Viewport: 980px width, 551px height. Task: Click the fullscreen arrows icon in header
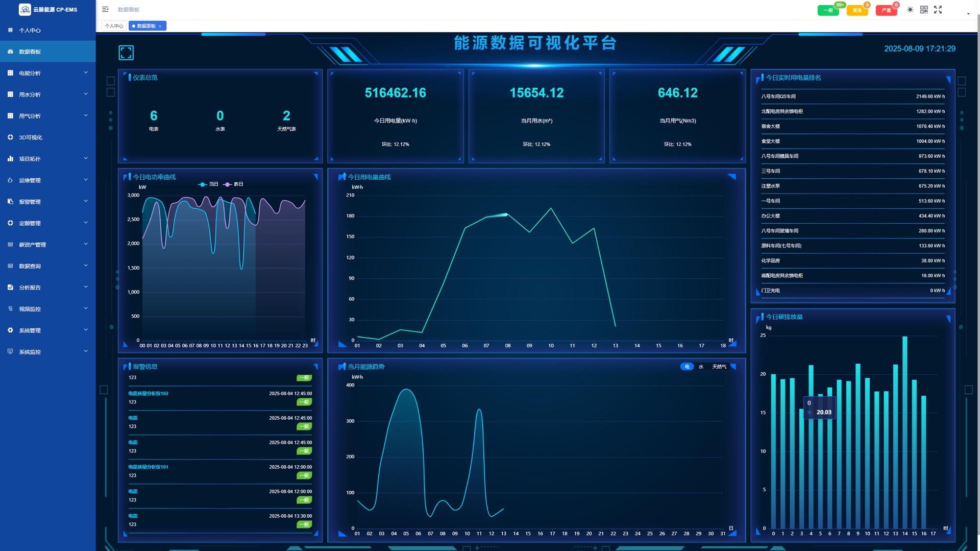[938, 10]
